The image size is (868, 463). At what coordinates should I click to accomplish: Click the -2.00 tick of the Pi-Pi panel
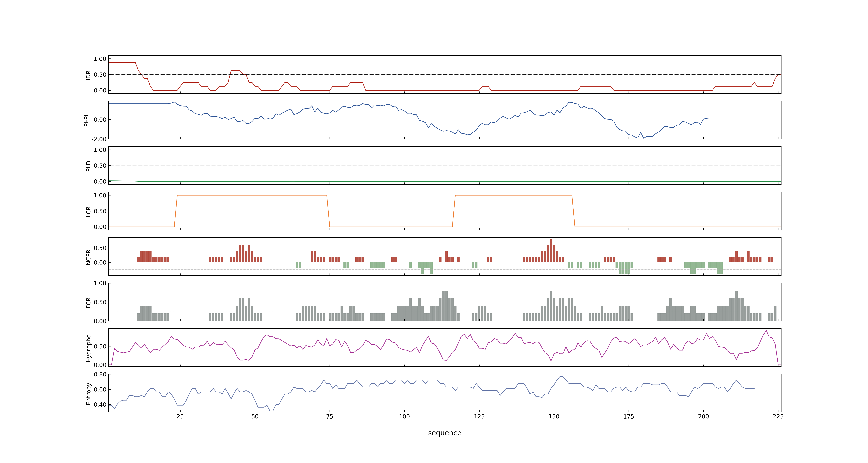[99, 139]
